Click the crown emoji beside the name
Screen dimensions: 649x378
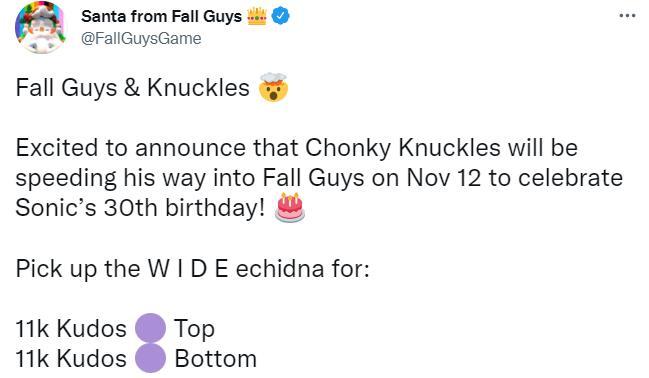257,17
